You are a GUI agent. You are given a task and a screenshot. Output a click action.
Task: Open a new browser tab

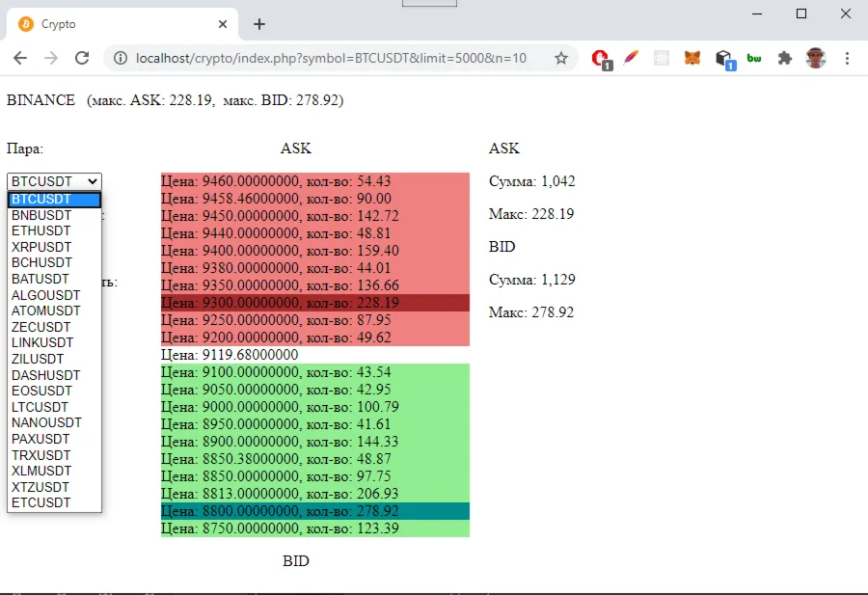pyautogui.click(x=259, y=24)
